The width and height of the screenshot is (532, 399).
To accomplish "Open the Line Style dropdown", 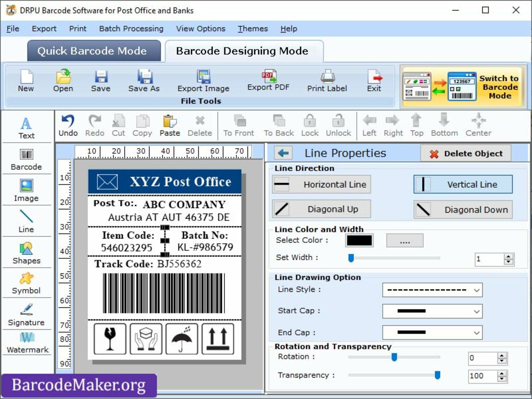I will click(x=432, y=290).
